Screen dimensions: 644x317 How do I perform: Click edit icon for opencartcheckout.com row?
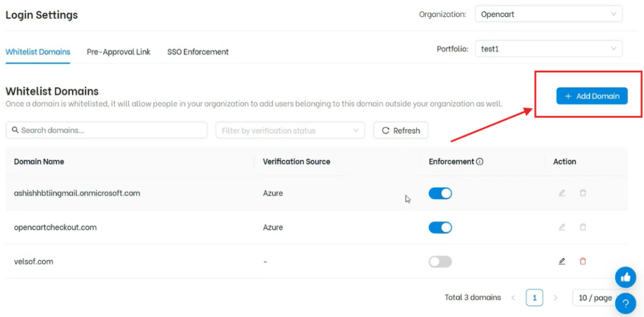pyautogui.click(x=562, y=227)
